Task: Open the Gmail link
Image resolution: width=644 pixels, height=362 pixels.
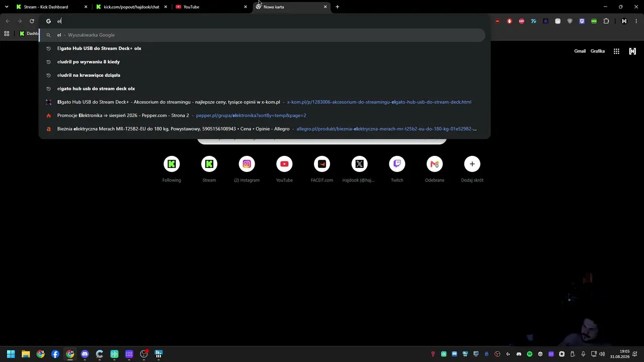Action: click(580, 51)
